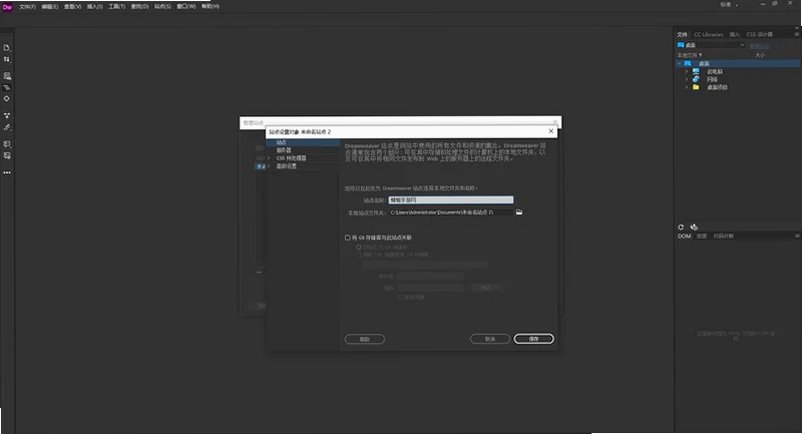This screenshot has width=802, height=434.
Task: Open the 帮助(H) menu
Action: pyautogui.click(x=210, y=7)
